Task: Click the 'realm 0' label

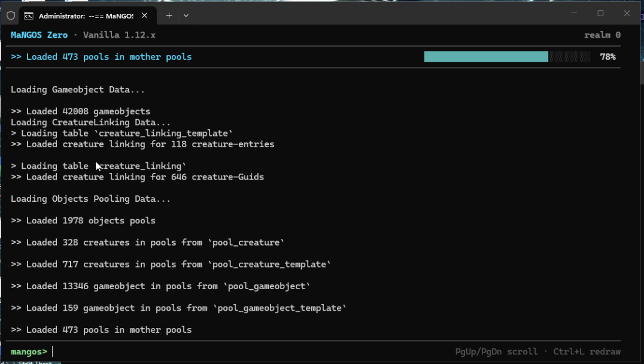Action: point(602,35)
